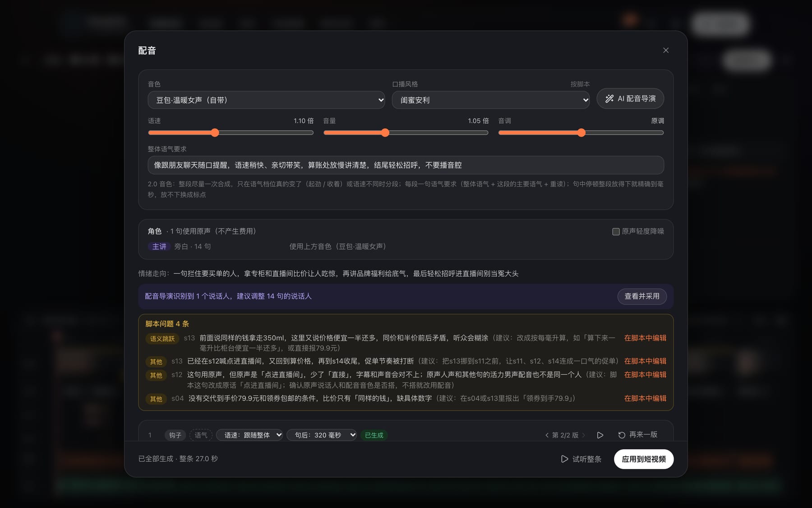Viewport: 812px width, 508px height.
Task: Click 在脚本中编辑 for the 语义跳跃 s13 issue
Action: (x=645, y=338)
